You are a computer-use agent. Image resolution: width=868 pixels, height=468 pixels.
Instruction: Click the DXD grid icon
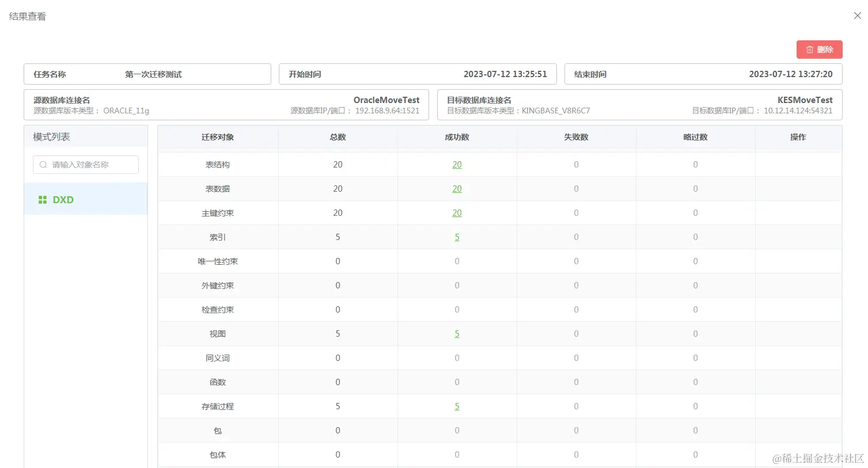pos(43,200)
